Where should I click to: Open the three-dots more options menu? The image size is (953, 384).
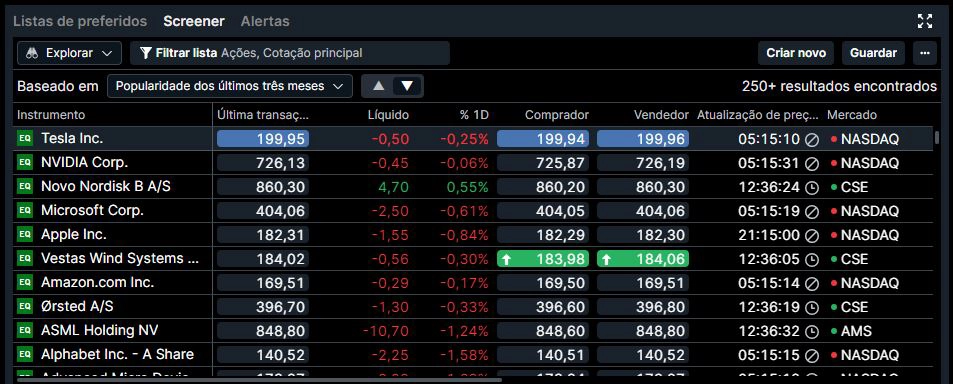tap(924, 53)
